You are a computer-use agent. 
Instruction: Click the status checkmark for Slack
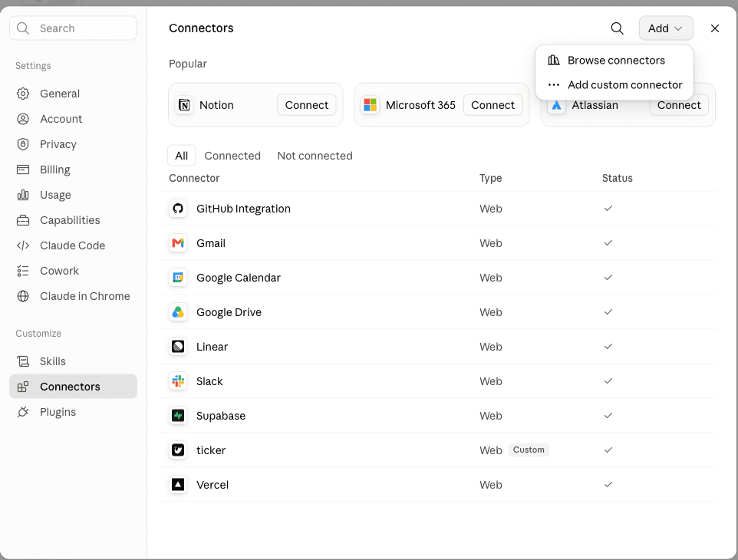point(608,380)
